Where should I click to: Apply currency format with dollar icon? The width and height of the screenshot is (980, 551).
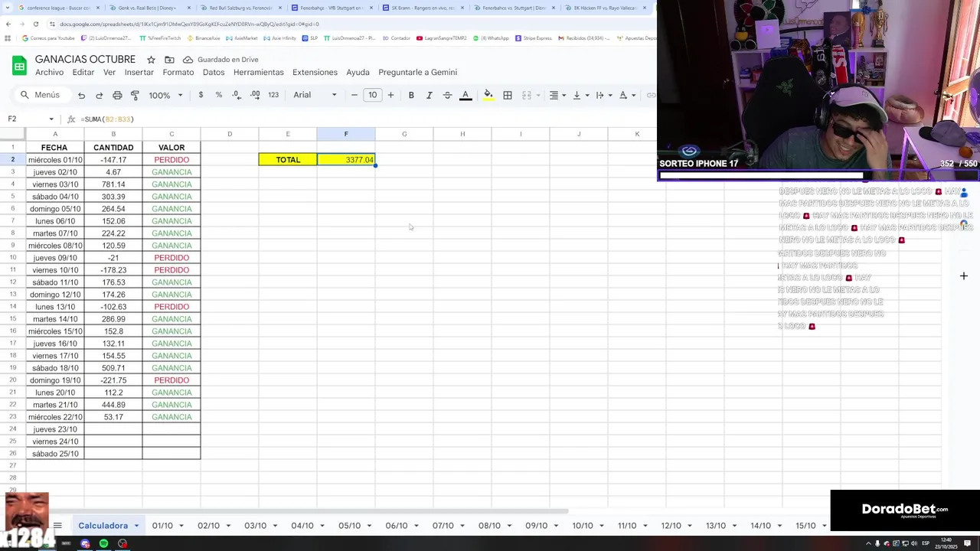tap(201, 95)
